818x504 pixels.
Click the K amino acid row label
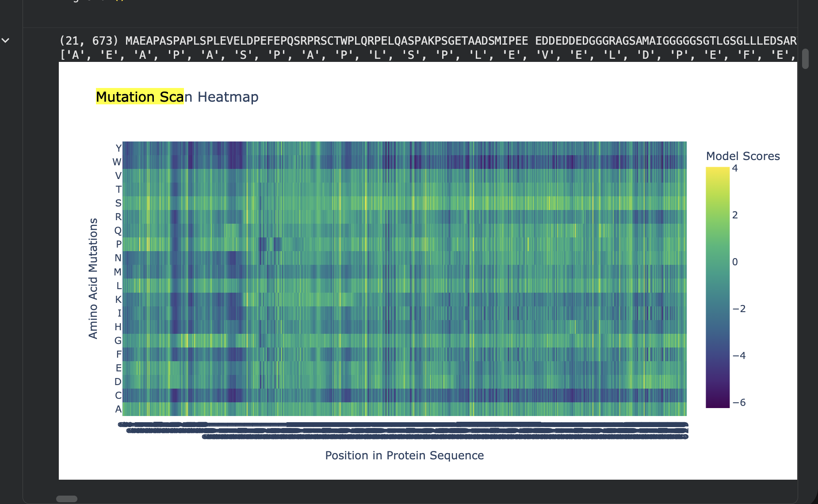pyautogui.click(x=118, y=299)
